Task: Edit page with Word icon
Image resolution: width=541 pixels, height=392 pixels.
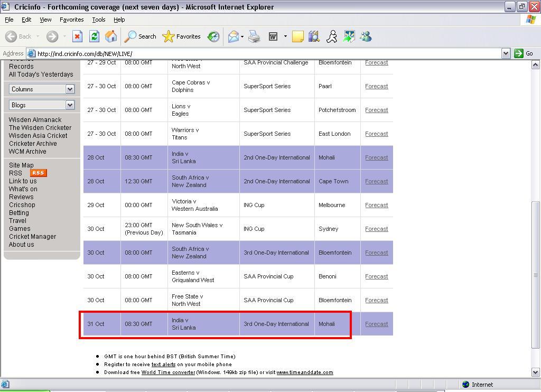Action: click(x=273, y=36)
